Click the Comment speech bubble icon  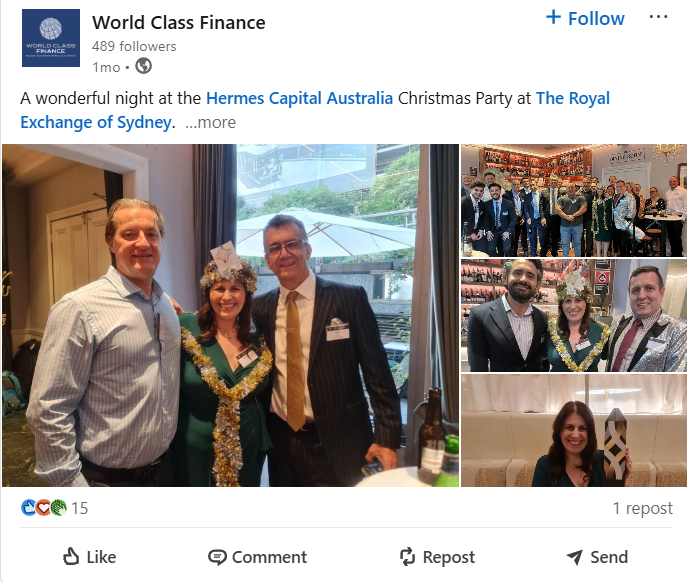[x=217, y=557]
